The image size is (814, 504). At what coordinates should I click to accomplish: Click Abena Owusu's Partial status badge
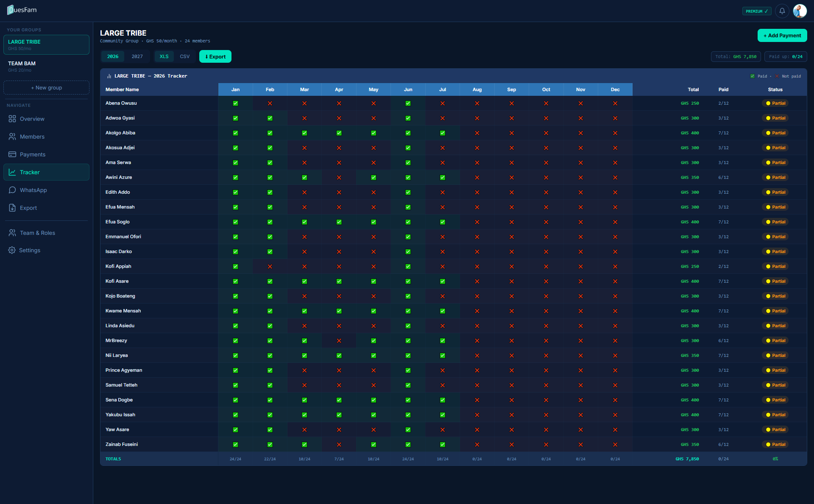775,103
